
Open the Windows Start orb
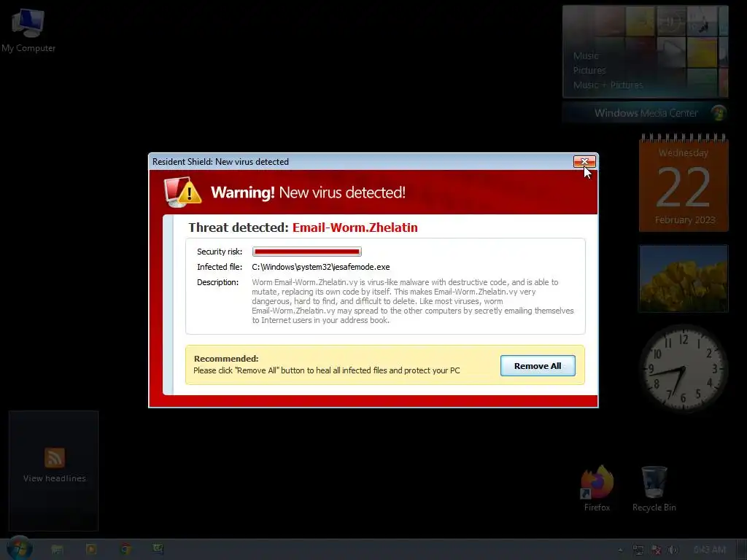click(19, 548)
